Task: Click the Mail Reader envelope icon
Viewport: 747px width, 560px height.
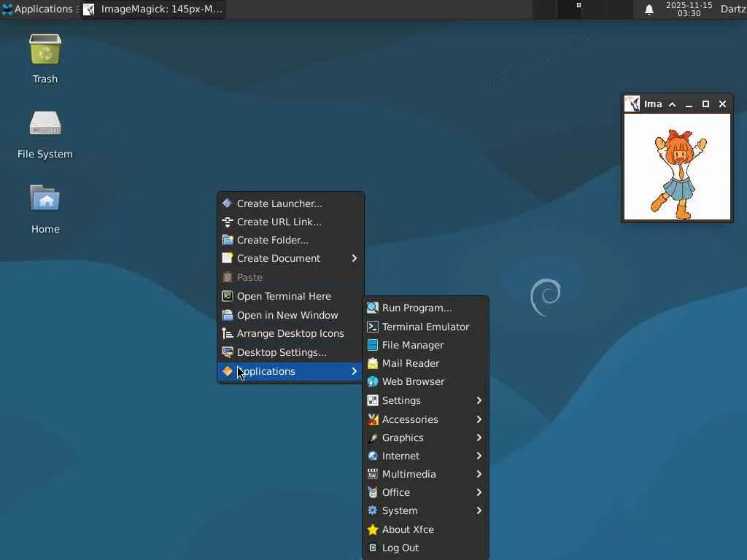Action: pyautogui.click(x=373, y=363)
